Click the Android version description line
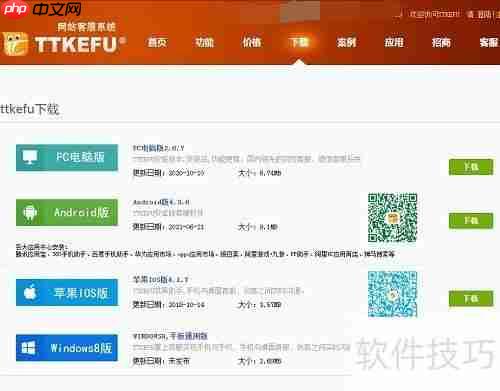This screenshot has height=391, width=500. (168, 213)
